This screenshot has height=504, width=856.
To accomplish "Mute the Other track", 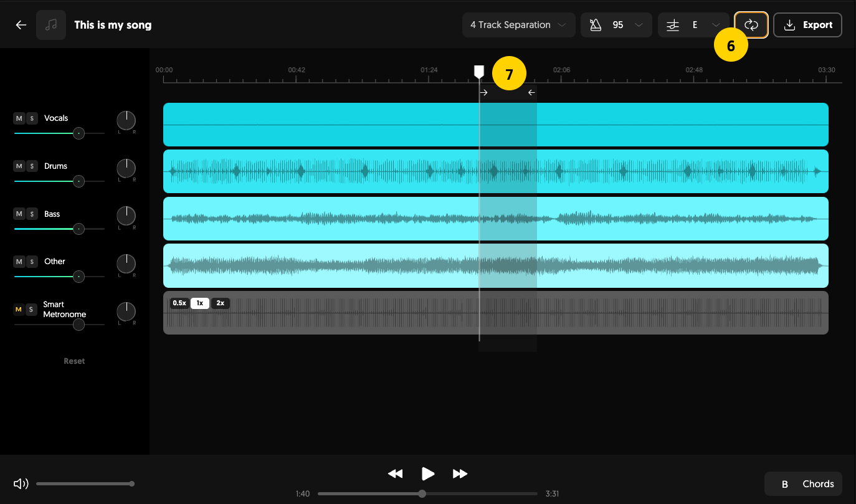I will pyautogui.click(x=19, y=262).
